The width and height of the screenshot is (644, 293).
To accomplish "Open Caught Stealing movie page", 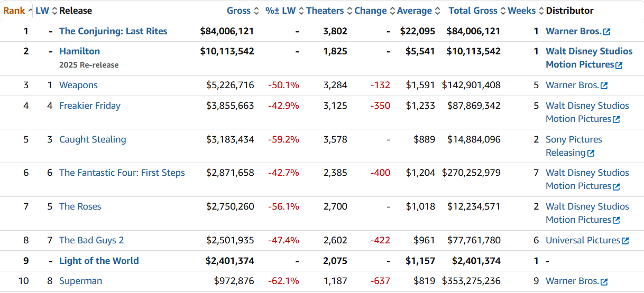I will point(93,139).
